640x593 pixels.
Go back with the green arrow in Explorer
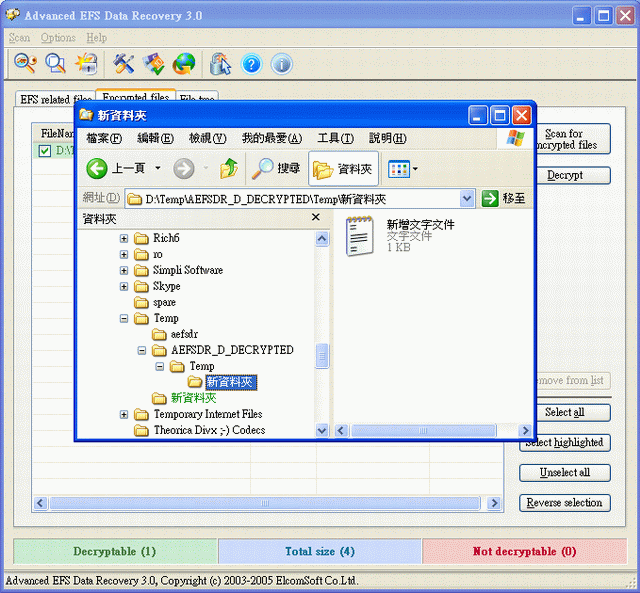97,168
